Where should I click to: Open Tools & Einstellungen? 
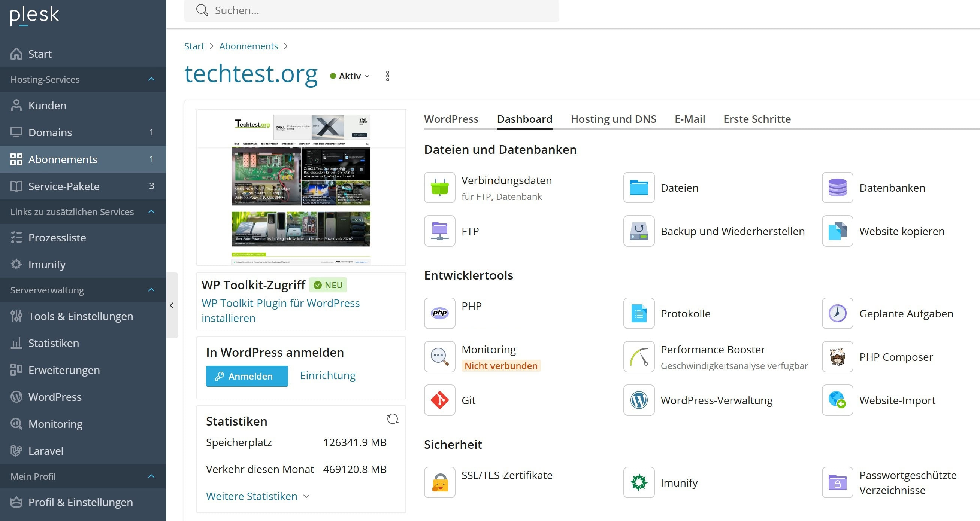83,316
